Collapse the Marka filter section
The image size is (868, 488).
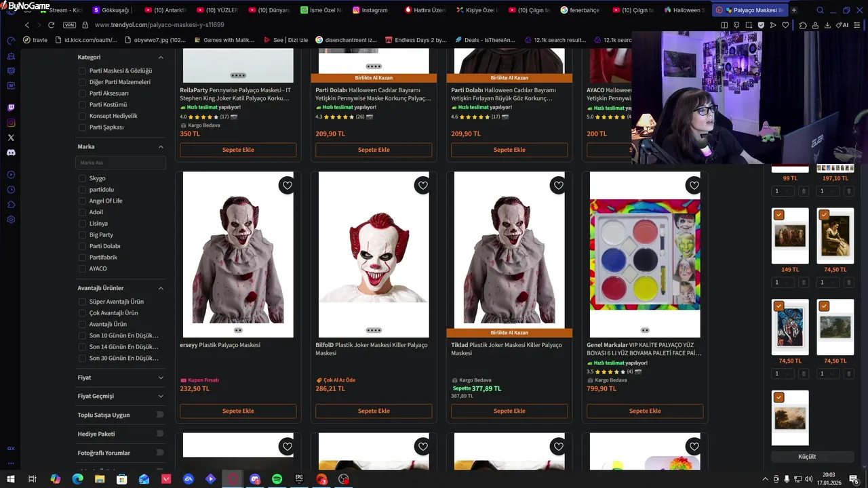(x=161, y=147)
